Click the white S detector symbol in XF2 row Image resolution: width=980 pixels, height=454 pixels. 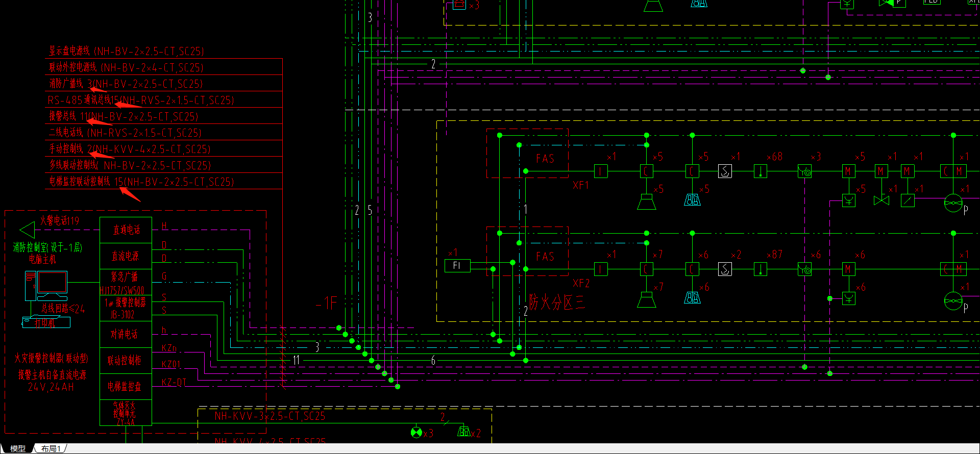(725, 269)
